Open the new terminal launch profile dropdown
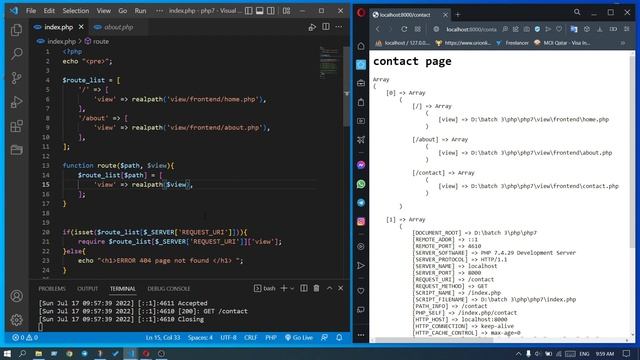This screenshot has width=640, height=360. 292,289
